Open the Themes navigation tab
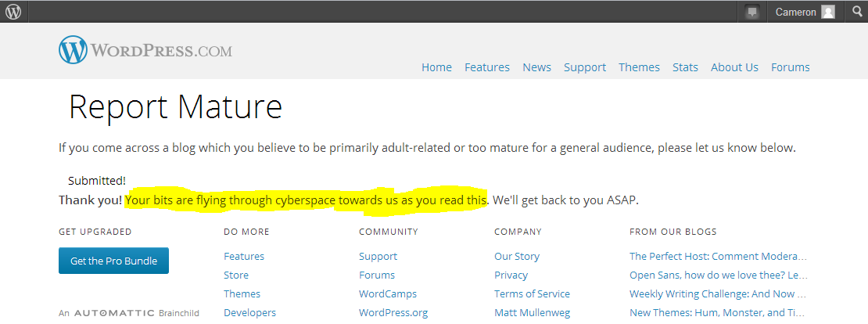This screenshot has width=868, height=324. point(639,67)
